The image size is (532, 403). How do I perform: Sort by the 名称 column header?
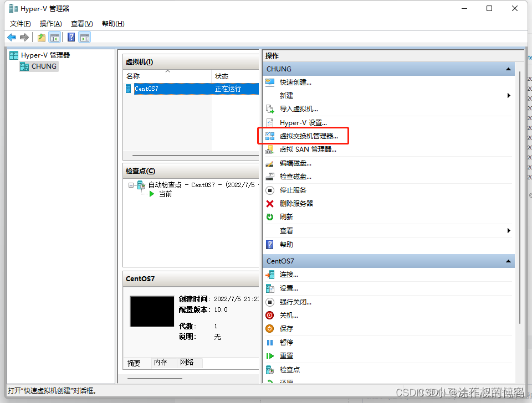pyautogui.click(x=167, y=76)
